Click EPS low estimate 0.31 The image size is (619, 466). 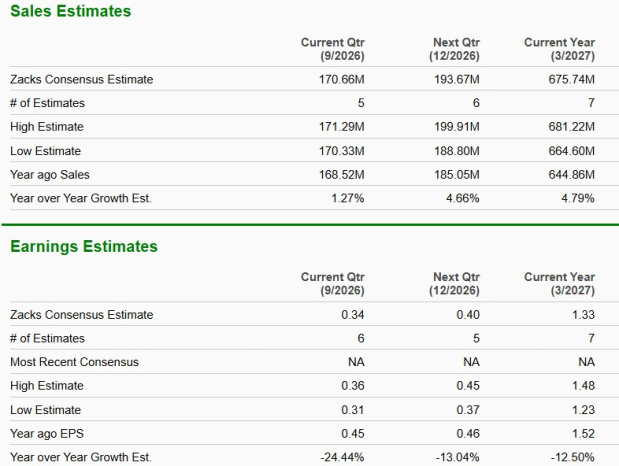click(x=353, y=410)
